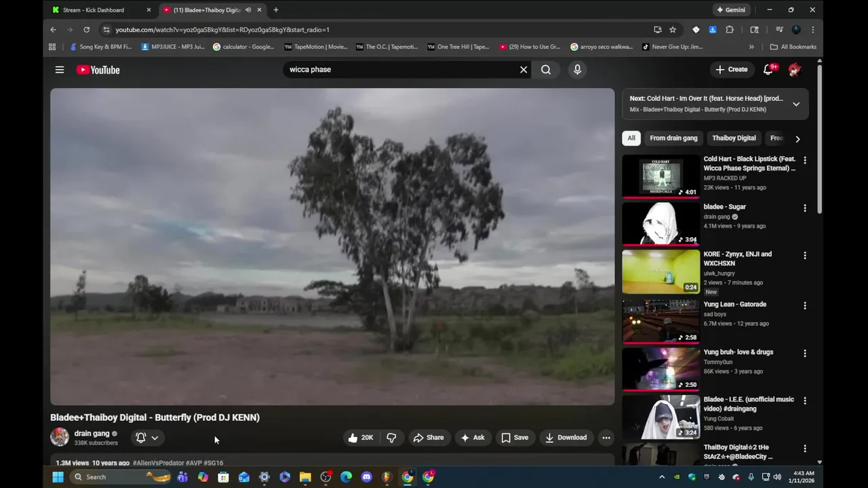
Task: Open more actions ellipsis under the video
Action: coord(606,438)
